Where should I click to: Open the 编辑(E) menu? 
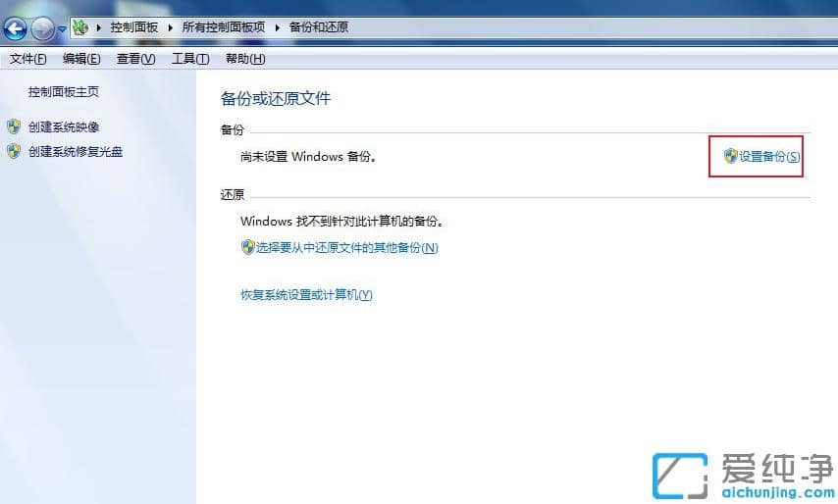(81, 59)
